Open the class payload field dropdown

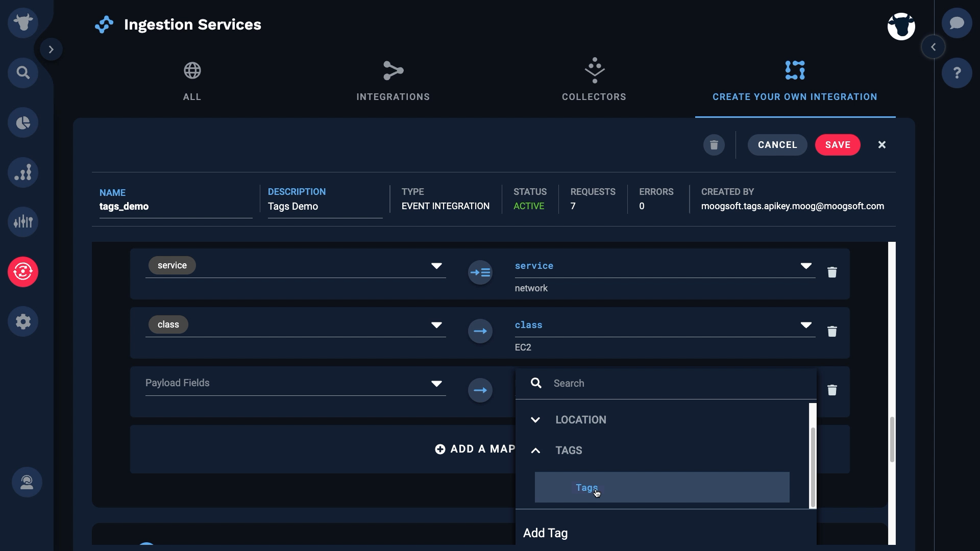tap(436, 325)
